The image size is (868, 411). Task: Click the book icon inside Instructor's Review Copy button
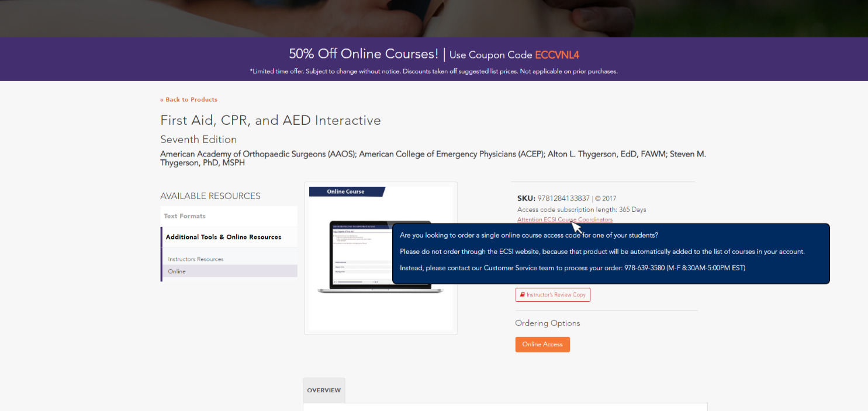click(x=522, y=295)
